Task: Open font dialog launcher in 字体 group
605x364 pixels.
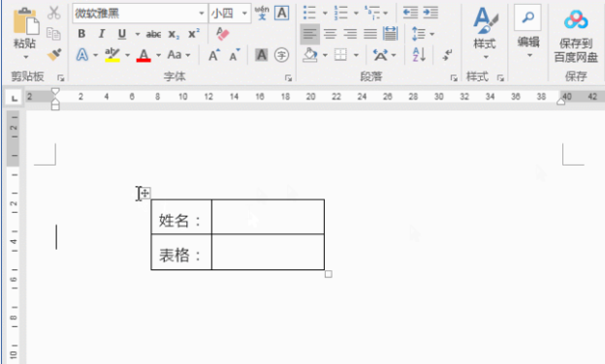Action: [288, 78]
